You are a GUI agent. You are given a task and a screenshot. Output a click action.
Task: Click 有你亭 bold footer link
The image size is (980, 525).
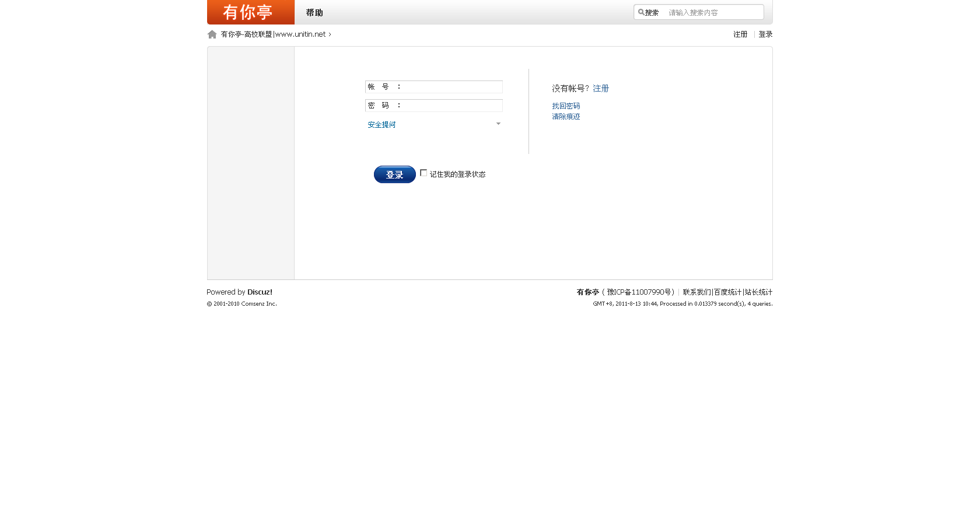coord(588,292)
